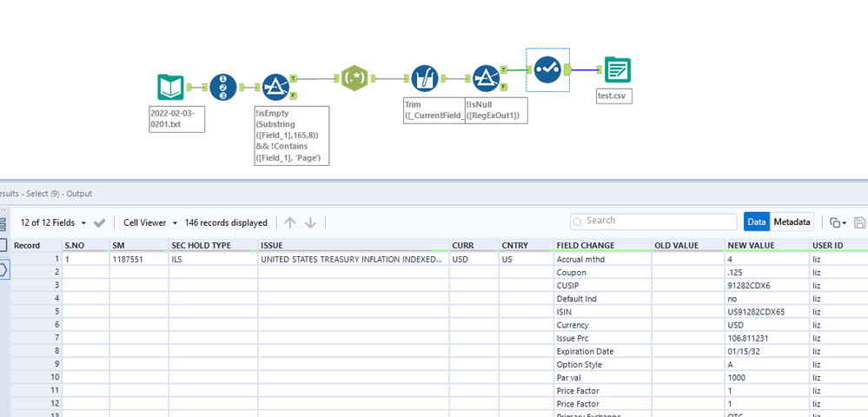Image resolution: width=868 pixels, height=417 pixels.
Task: Click the Output Data tool for test.csv
Action: (617, 69)
